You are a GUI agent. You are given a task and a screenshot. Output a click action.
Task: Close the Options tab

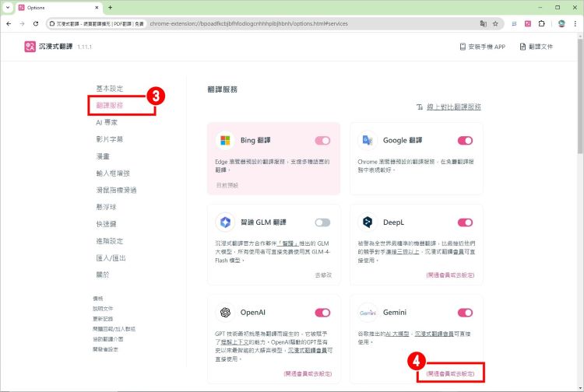point(97,7)
